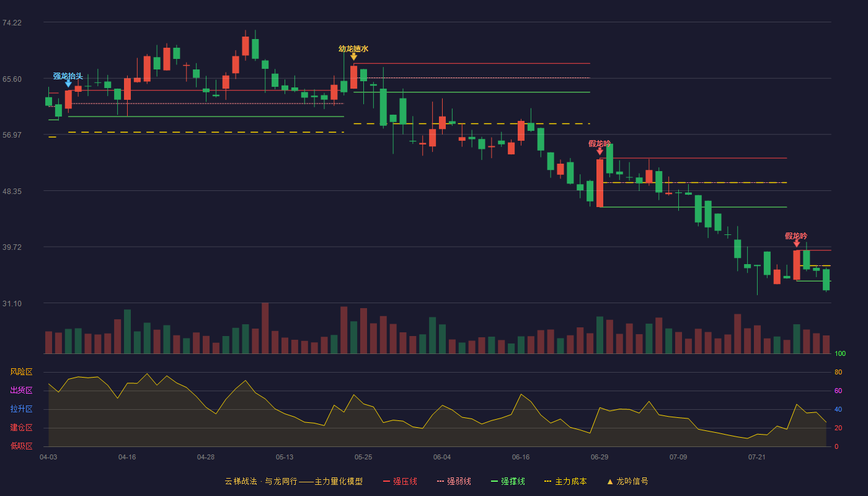This screenshot has height=496, width=868.
Task: Toggle the 强弱线 legend series
Action: tap(454, 481)
